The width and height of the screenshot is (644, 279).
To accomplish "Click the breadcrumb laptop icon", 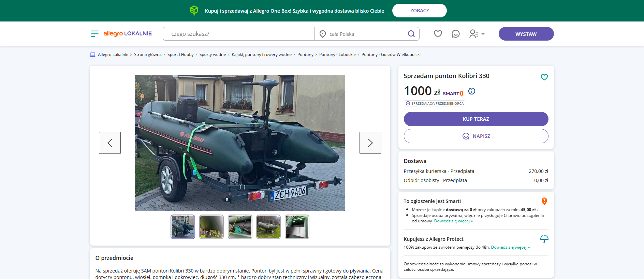I will 93,55.
